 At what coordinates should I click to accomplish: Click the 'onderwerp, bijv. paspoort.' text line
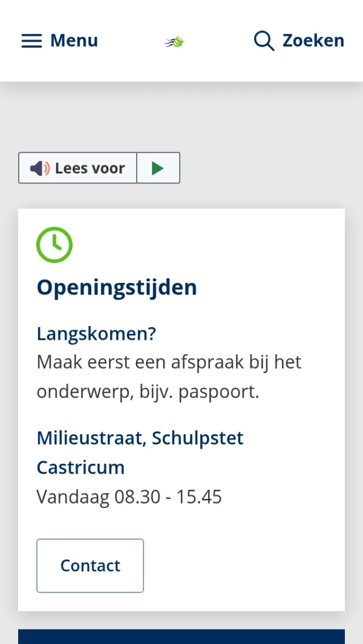[x=148, y=392]
